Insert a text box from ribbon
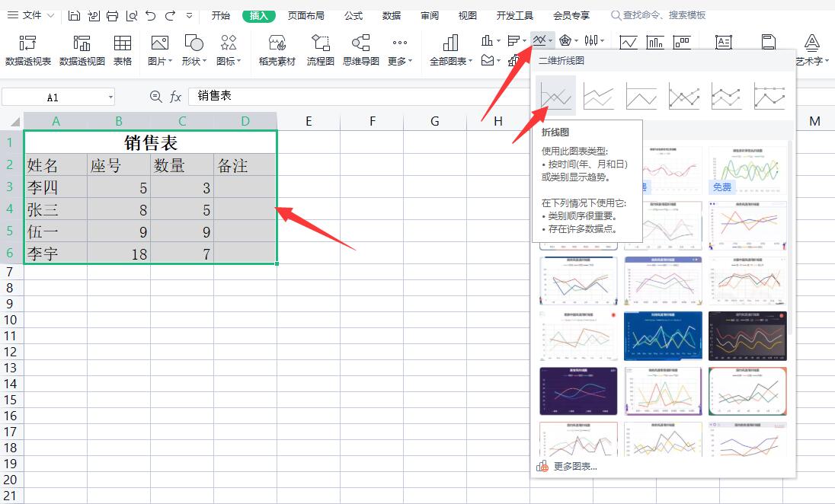Image resolution: width=835 pixels, height=504 pixels. (724, 42)
